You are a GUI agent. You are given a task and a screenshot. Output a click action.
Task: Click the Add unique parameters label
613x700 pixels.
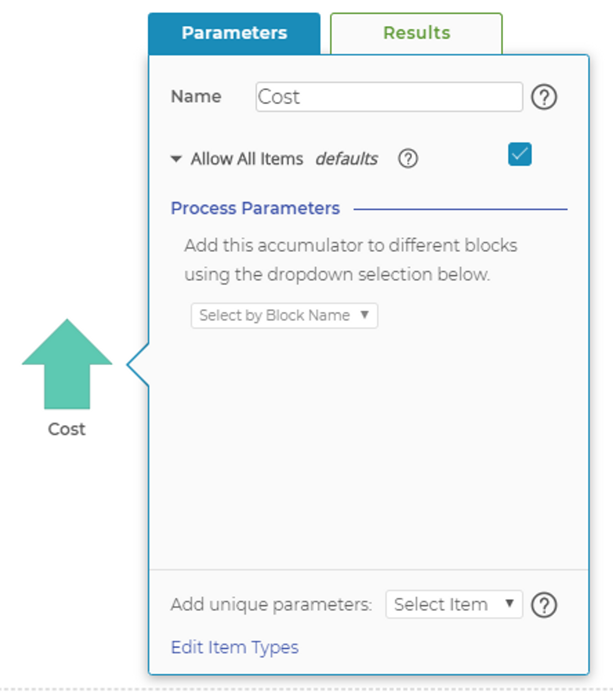click(271, 605)
